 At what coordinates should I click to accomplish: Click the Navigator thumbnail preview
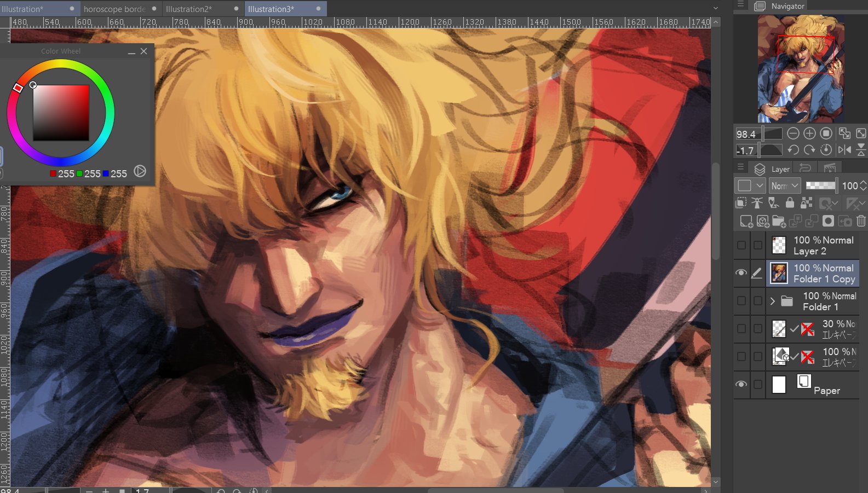(x=801, y=68)
